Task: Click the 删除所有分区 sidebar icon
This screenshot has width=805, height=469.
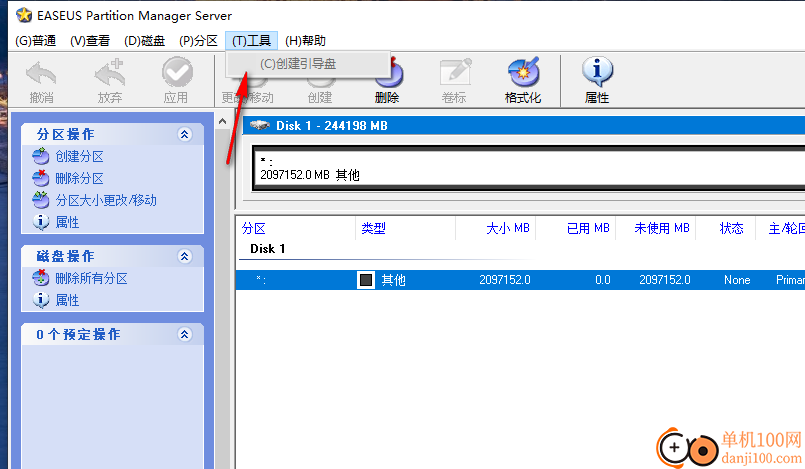Action: [41, 278]
